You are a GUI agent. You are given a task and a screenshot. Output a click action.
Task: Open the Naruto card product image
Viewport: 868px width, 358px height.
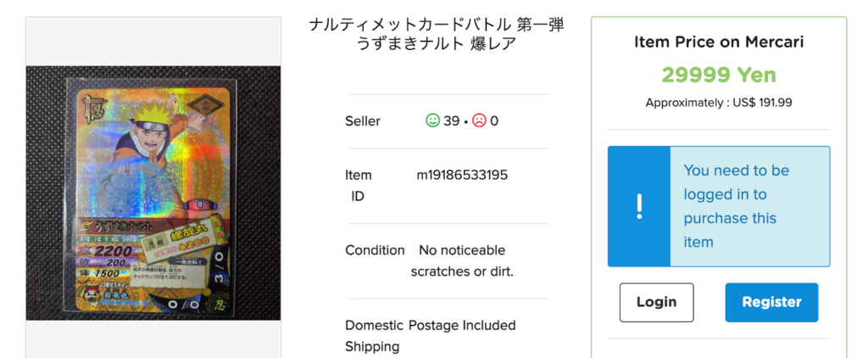tap(153, 193)
